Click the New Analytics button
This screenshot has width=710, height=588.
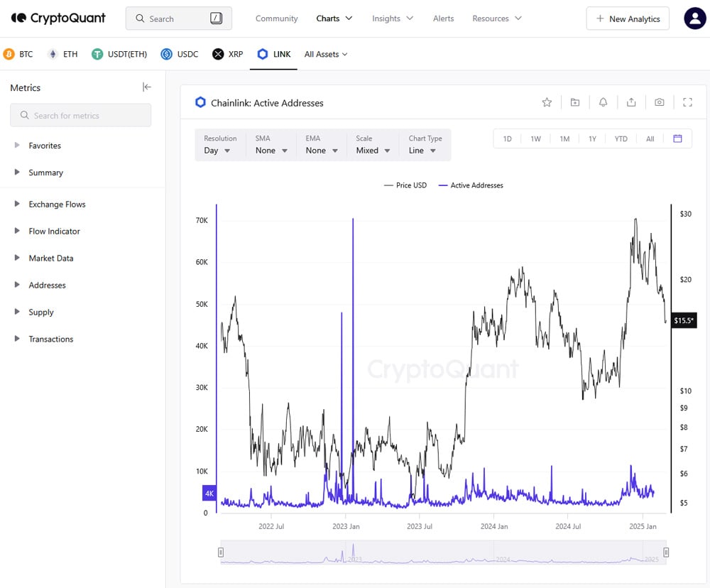[x=628, y=18]
